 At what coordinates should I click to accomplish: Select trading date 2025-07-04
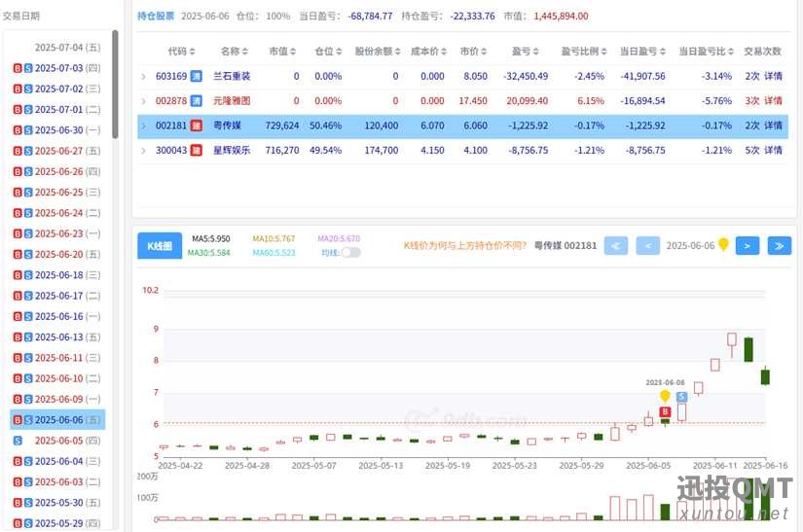coord(67,48)
